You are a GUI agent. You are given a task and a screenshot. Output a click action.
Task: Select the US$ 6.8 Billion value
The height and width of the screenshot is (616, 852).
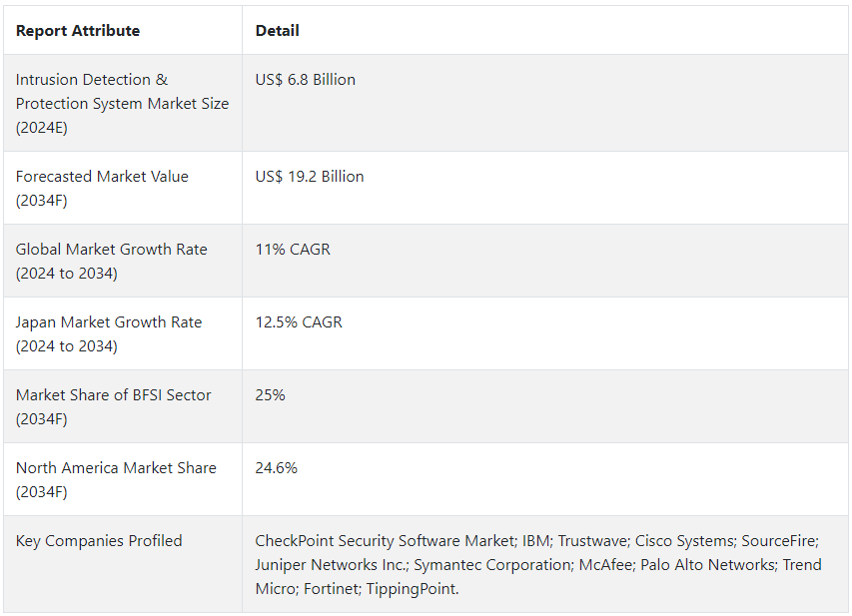306,80
